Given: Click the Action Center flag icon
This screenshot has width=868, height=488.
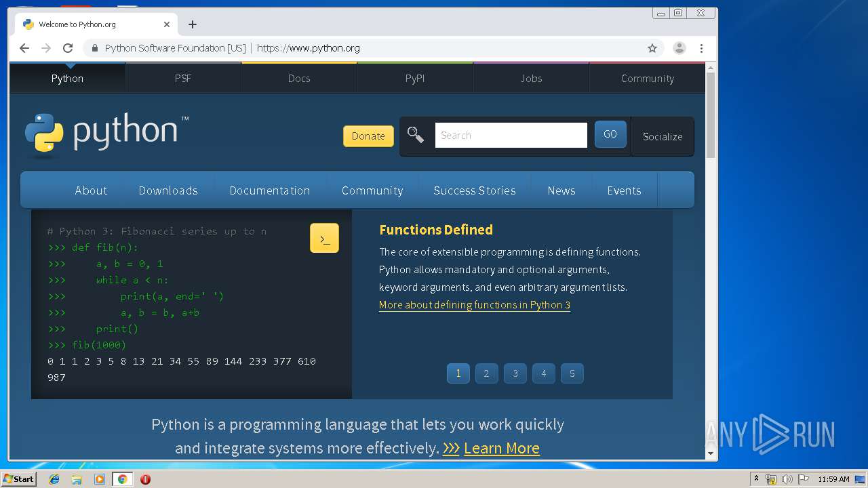Looking at the screenshot, I should (x=804, y=479).
